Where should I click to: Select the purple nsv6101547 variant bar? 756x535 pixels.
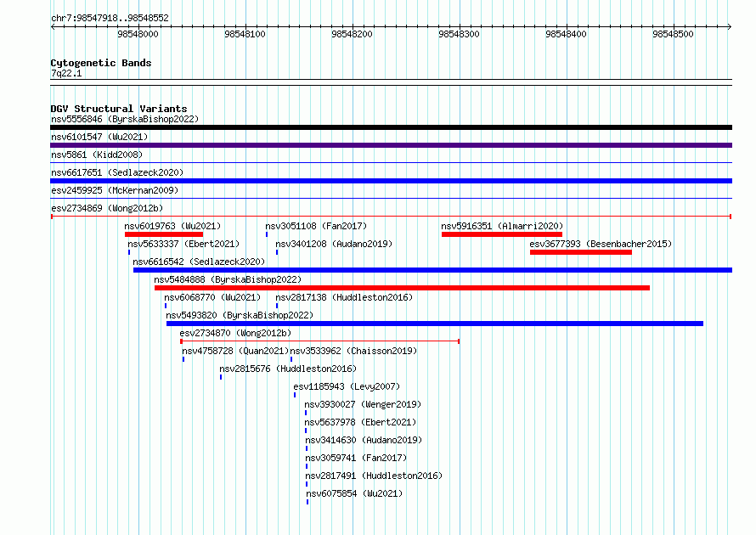[x=391, y=145]
